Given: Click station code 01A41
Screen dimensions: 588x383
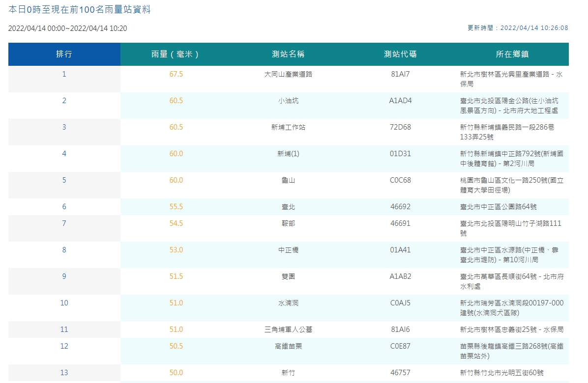Looking at the screenshot, I should pos(400,250).
